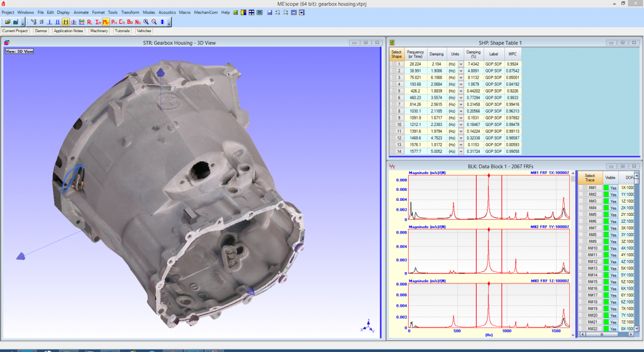The height and width of the screenshot is (352, 644).
Task: Select the Phase (PH) display icon
Action: click(114, 21)
